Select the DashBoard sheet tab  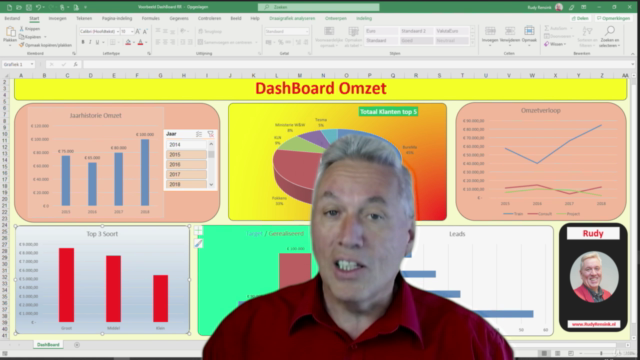(48, 345)
